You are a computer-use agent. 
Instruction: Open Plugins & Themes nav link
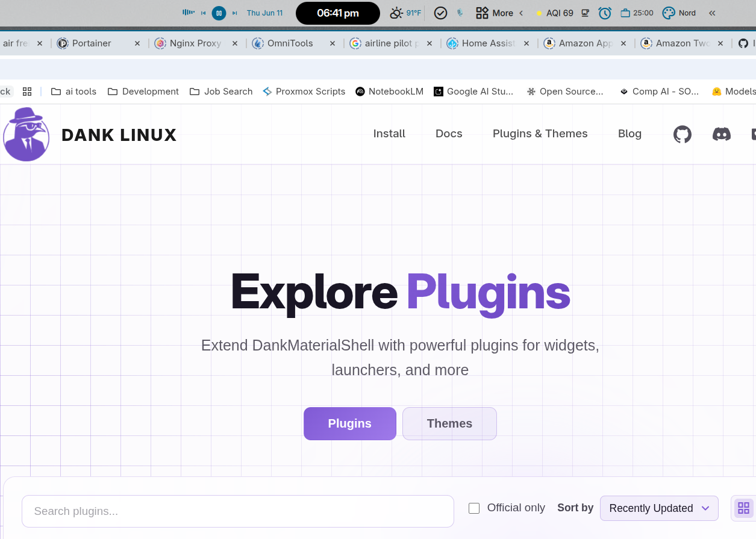pos(540,134)
